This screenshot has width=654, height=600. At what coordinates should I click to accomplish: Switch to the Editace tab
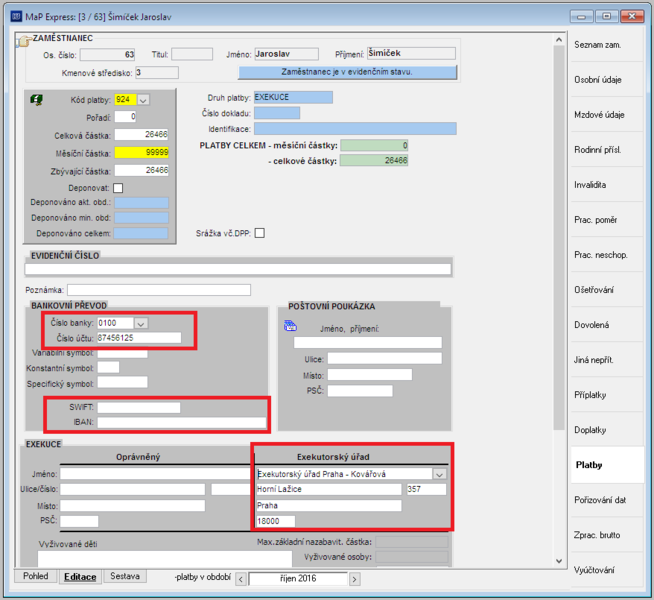[80, 577]
